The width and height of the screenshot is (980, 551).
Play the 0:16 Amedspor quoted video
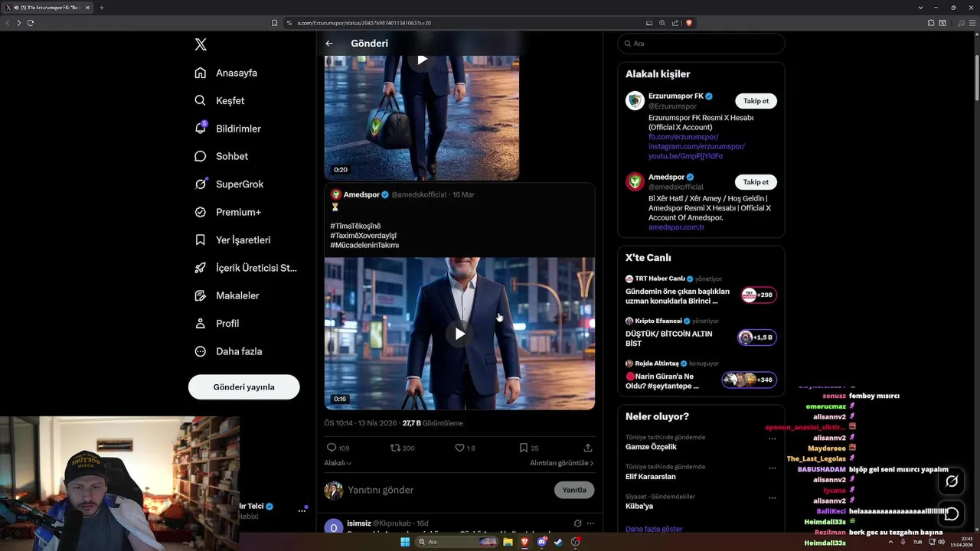(x=459, y=334)
